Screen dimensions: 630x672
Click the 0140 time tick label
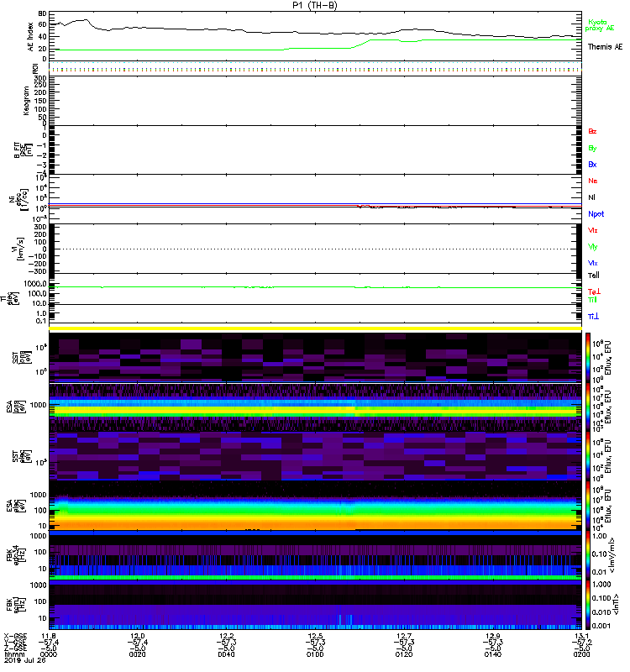[x=492, y=654]
